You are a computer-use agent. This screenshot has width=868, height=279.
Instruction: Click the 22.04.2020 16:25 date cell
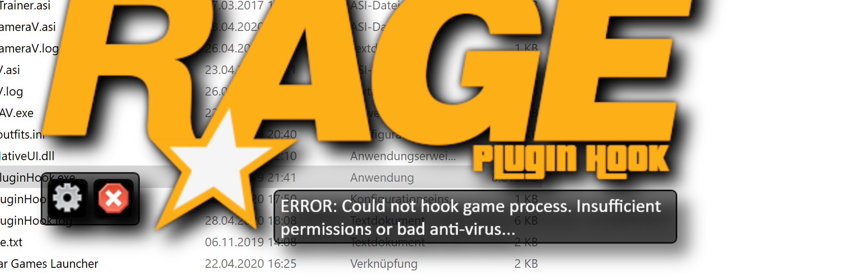point(251,264)
